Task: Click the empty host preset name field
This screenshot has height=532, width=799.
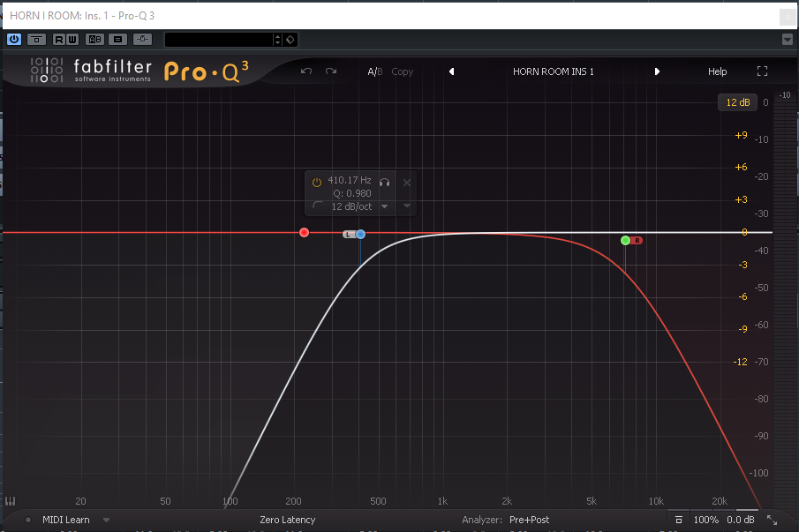Action: point(219,40)
